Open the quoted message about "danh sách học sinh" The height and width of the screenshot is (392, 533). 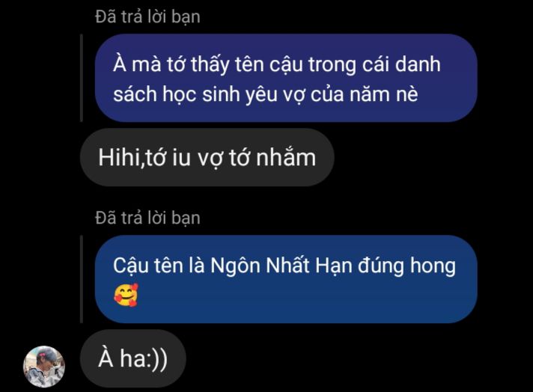click(x=286, y=78)
